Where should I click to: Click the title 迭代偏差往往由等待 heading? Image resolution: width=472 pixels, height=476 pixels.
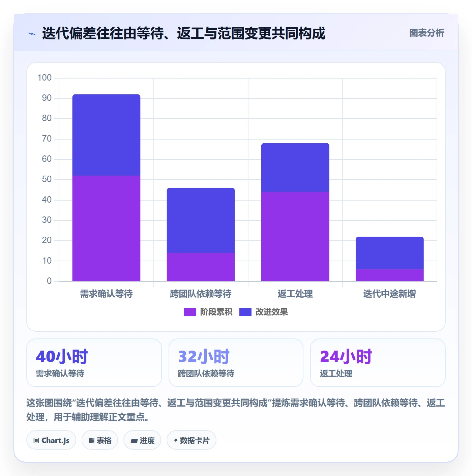184,33
